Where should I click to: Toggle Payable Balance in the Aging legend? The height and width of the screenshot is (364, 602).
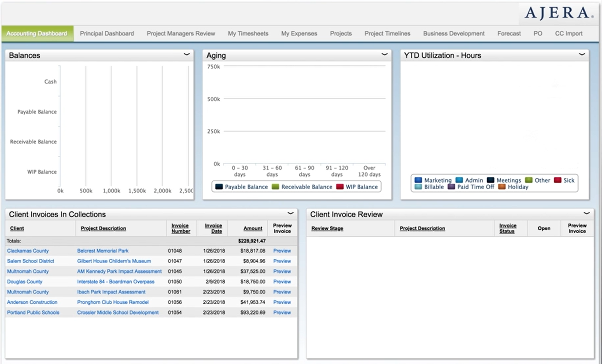point(218,187)
